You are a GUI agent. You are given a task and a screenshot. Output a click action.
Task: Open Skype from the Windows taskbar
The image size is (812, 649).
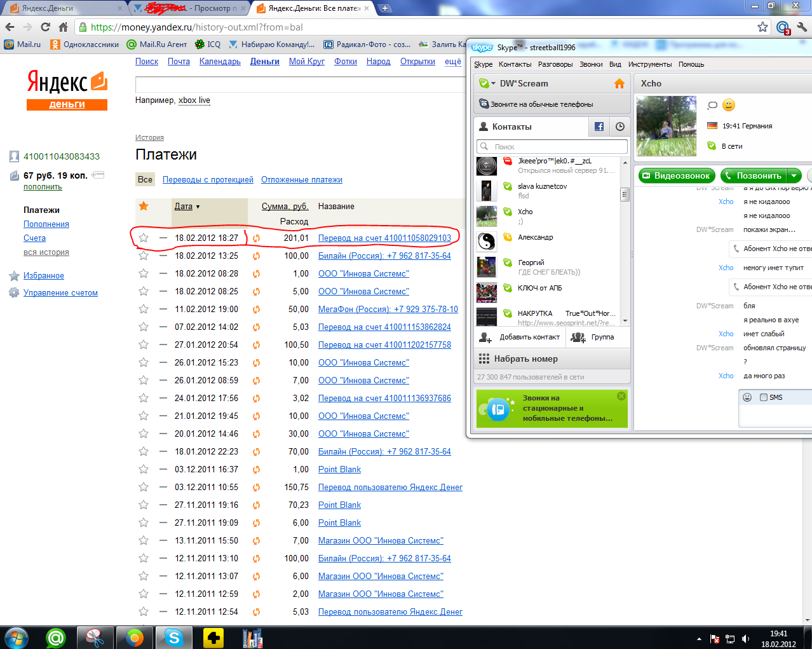(173, 637)
